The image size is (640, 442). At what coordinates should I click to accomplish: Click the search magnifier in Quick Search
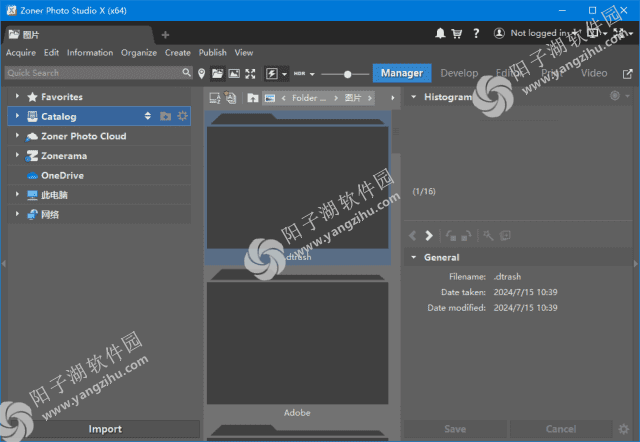tap(186, 73)
